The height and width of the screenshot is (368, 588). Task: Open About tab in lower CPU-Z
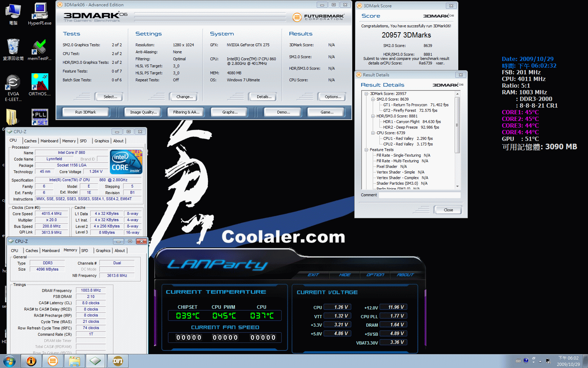click(120, 251)
